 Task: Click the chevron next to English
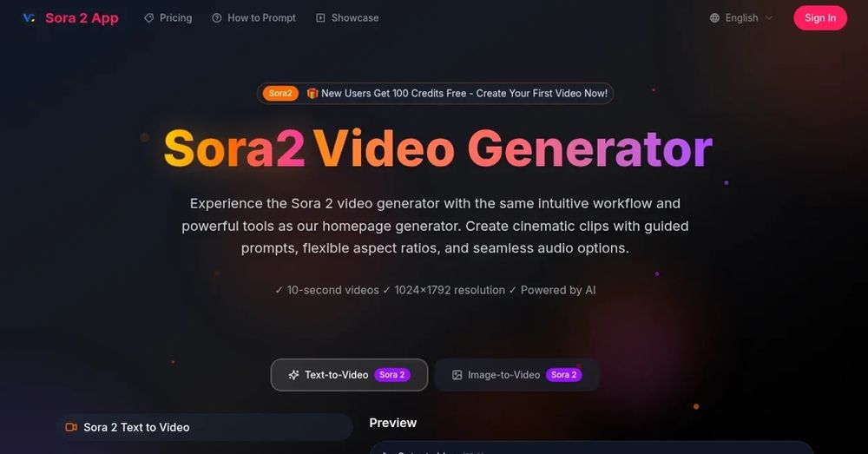(x=769, y=18)
